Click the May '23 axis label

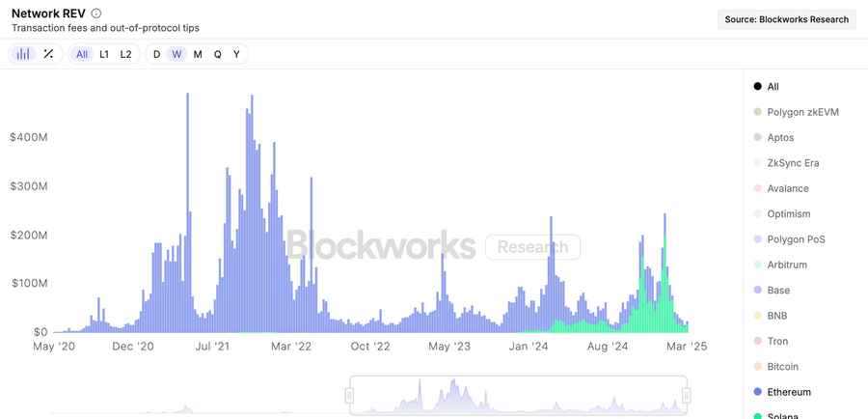pyautogui.click(x=449, y=347)
